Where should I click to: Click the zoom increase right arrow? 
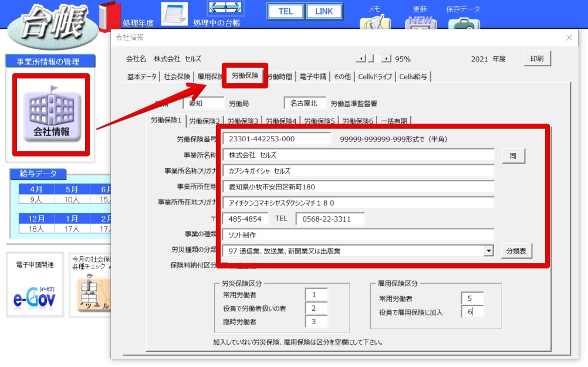point(386,59)
